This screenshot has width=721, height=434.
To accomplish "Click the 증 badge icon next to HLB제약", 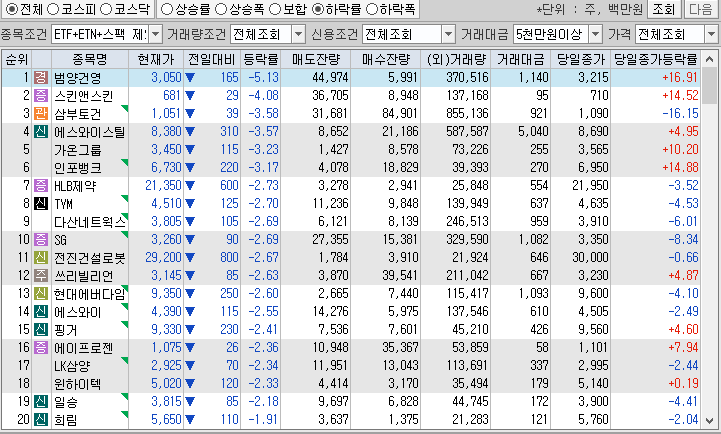I will pyautogui.click(x=41, y=186).
